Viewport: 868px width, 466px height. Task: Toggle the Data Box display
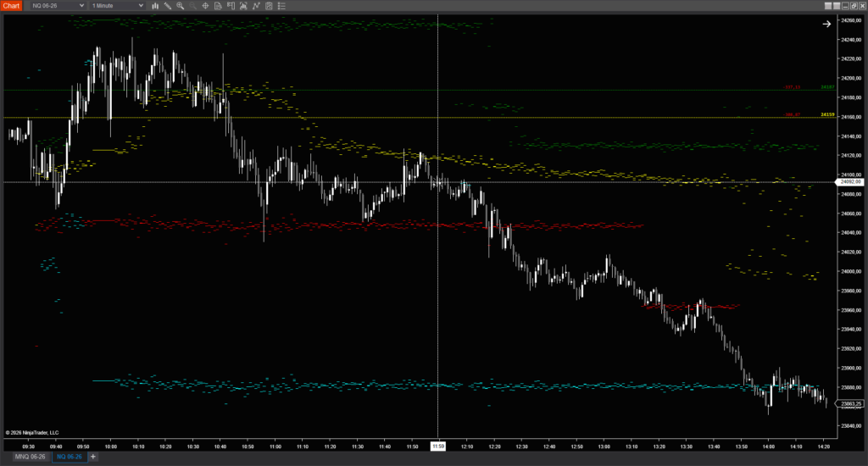tap(218, 6)
